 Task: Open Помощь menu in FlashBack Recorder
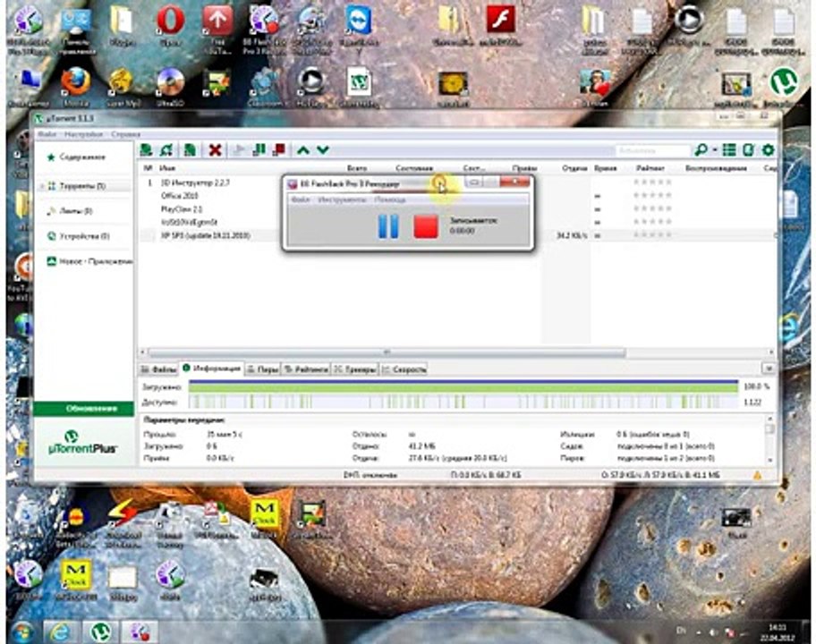click(390, 199)
